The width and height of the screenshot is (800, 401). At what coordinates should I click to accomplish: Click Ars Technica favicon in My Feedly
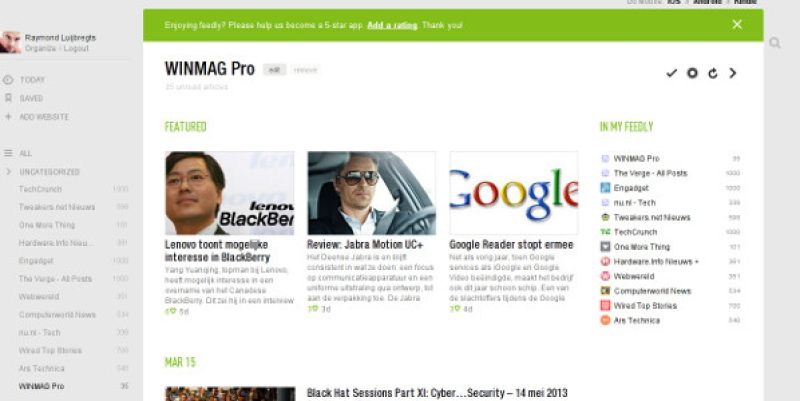coord(605,320)
